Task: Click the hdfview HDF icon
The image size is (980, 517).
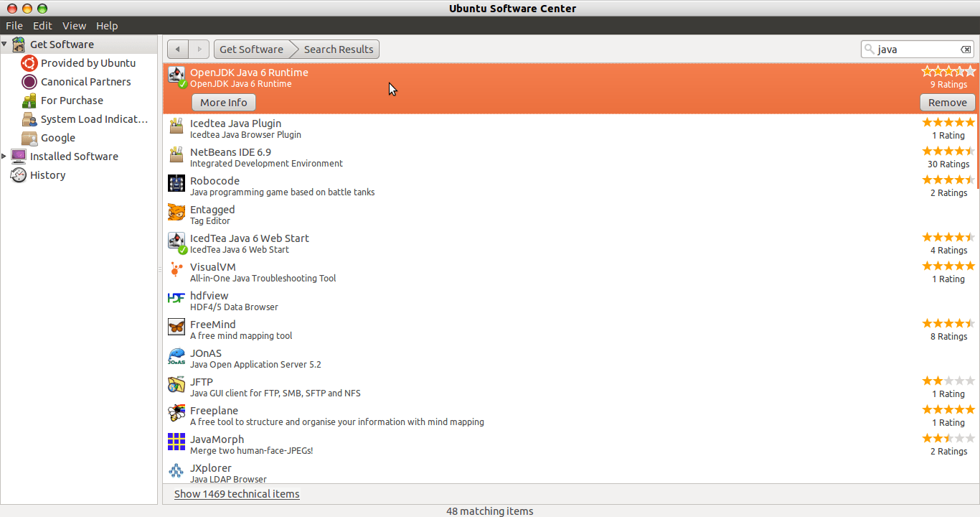Action: pyautogui.click(x=176, y=299)
